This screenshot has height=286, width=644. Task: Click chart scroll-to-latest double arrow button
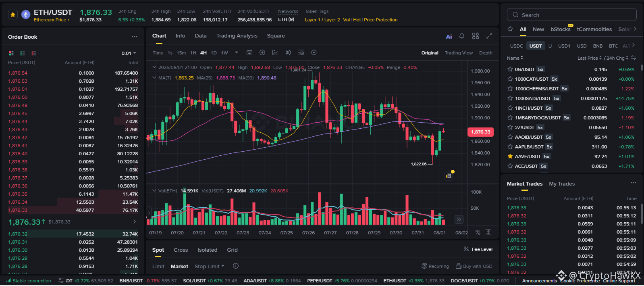459,219
